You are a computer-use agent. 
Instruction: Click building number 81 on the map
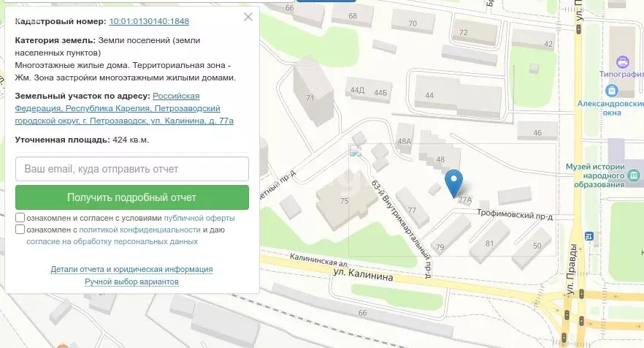(489, 243)
